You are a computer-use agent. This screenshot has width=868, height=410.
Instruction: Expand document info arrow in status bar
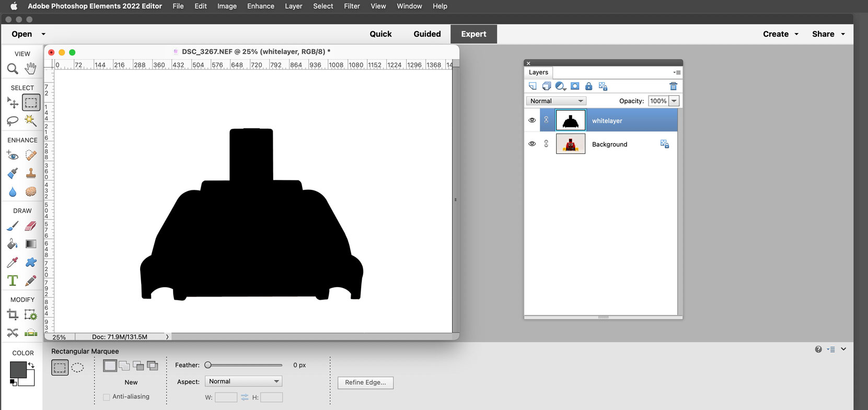pos(167,337)
